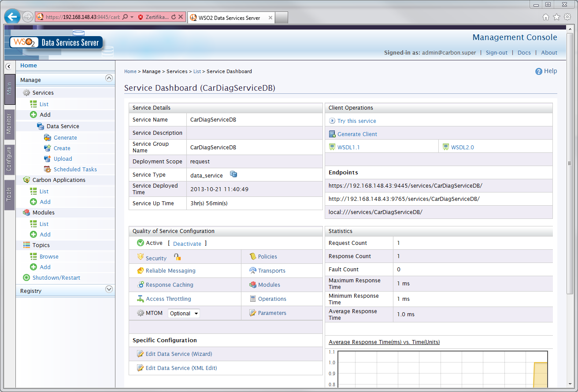Viewport: 578px width, 392px height.
Task: Click the Try this service play icon
Action: [x=333, y=121]
